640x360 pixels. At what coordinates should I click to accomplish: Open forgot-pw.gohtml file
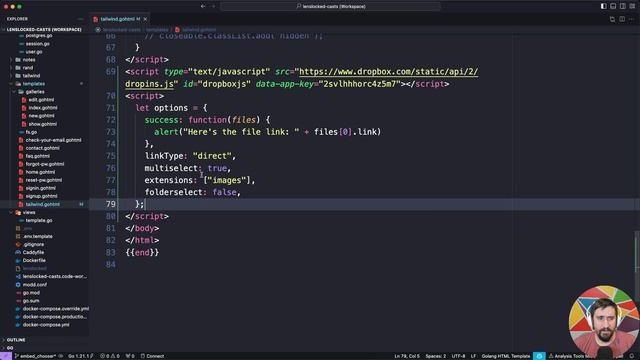click(45, 164)
